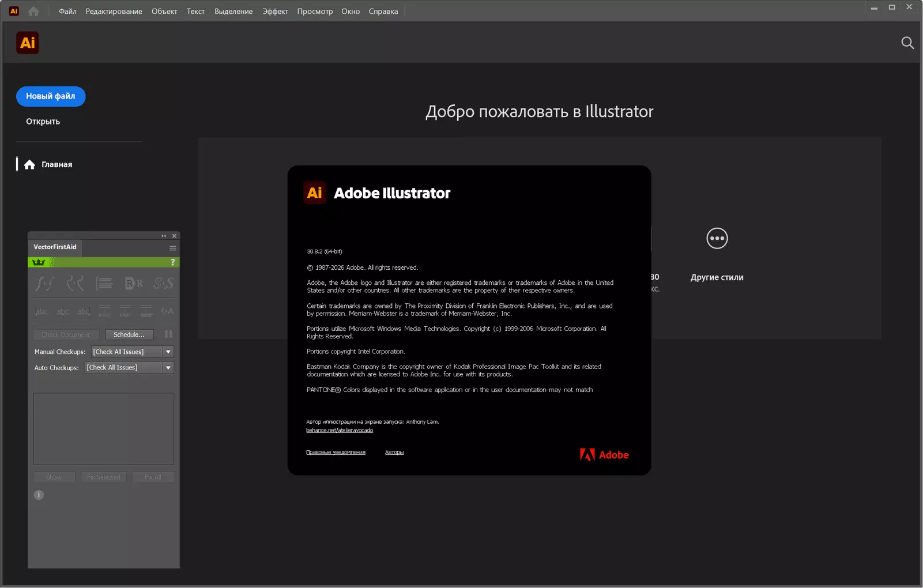Click the R-to-R letter icon in VectorFirstAid

(x=134, y=283)
